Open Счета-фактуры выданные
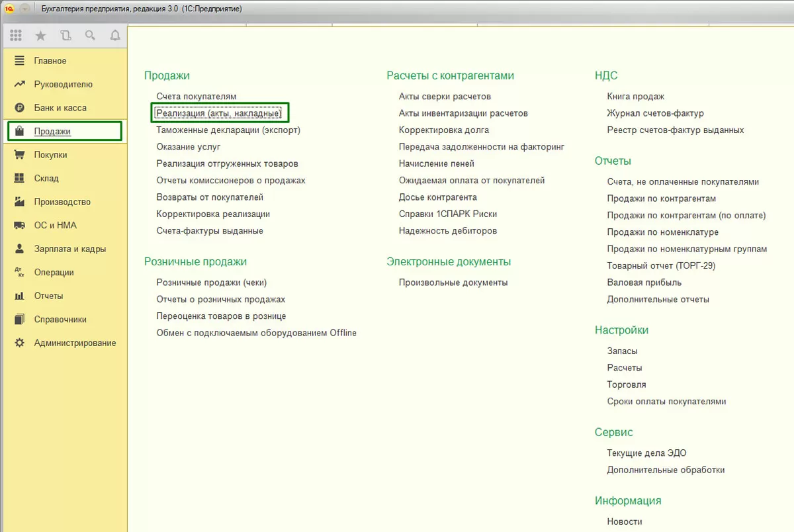This screenshot has height=532, width=794. 210,231
